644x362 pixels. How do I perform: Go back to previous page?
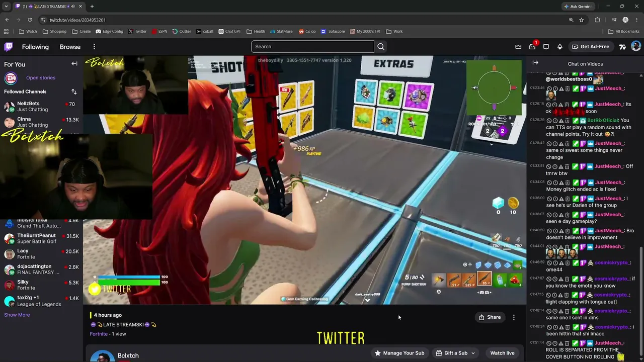(x=7, y=20)
